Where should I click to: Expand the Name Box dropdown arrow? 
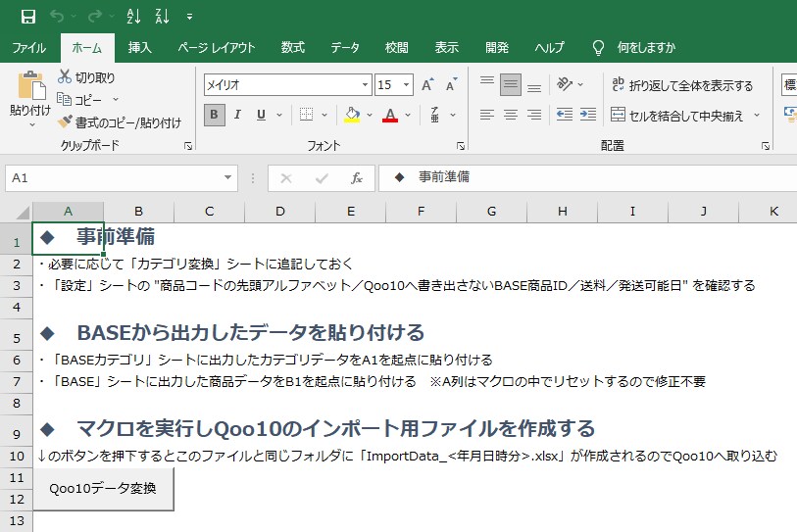(x=227, y=178)
